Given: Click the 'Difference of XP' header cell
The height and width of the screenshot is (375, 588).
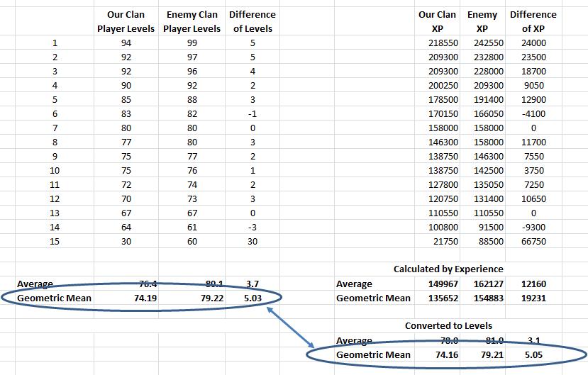Looking at the screenshot, I should point(533,21).
